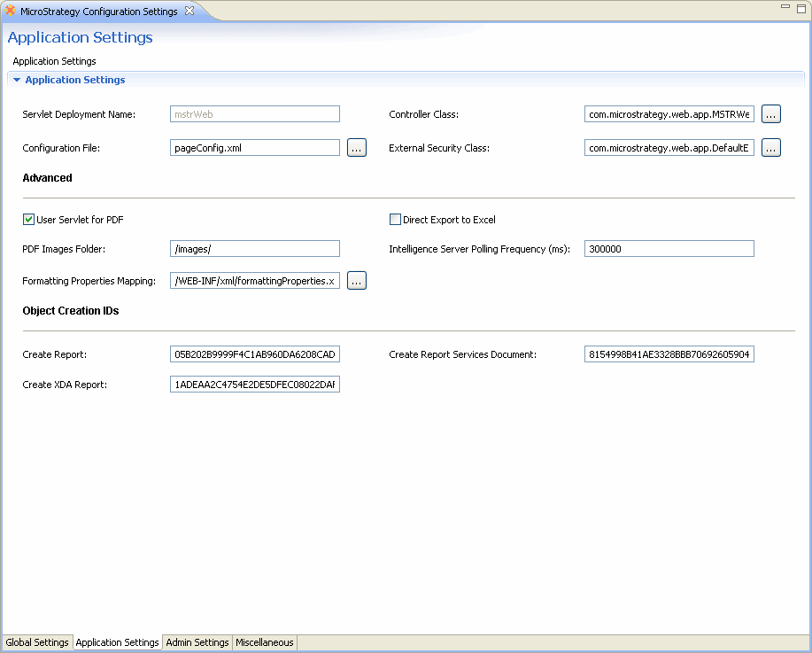
Task: Uncheck User Servlet for PDF
Action: point(28,219)
